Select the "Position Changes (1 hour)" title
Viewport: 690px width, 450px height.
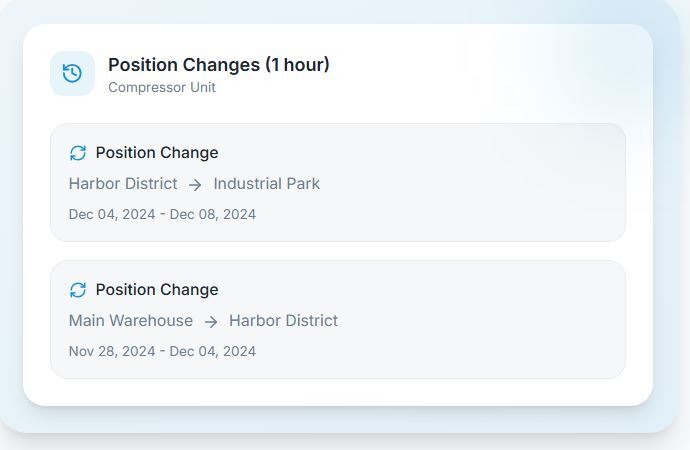tap(218, 65)
